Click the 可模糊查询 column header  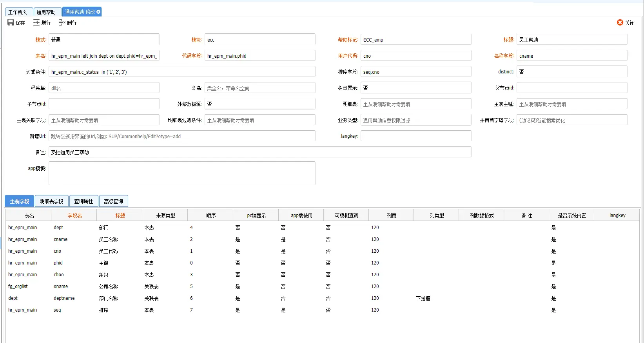pos(346,215)
